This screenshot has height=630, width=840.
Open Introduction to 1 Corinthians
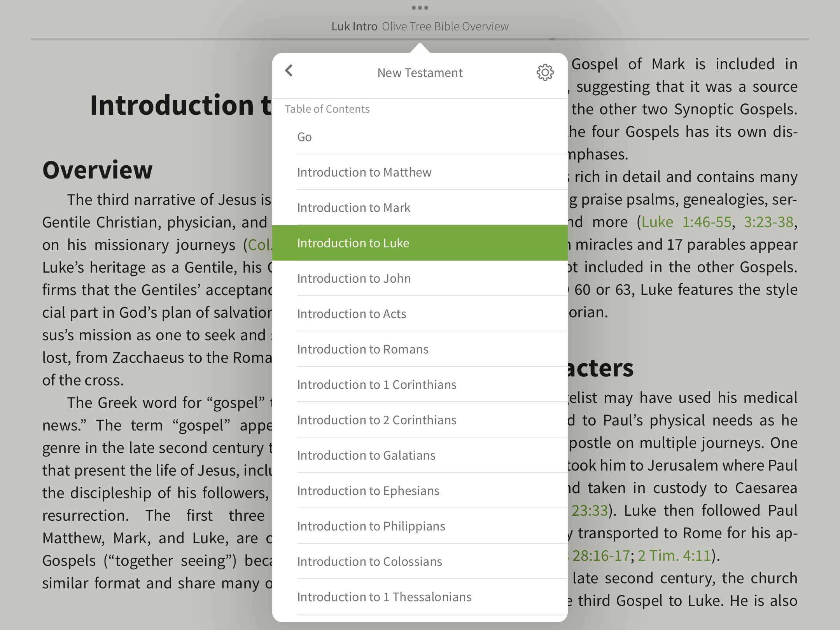click(x=376, y=385)
